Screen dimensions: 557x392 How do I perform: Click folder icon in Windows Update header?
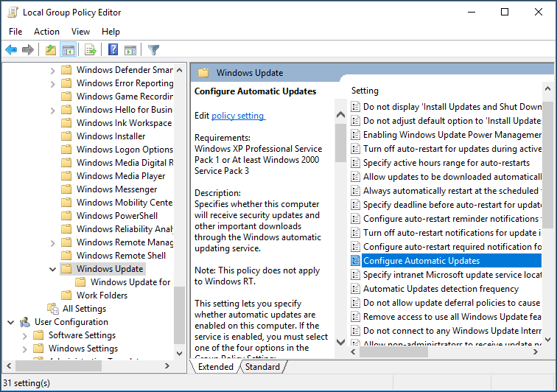coord(203,73)
